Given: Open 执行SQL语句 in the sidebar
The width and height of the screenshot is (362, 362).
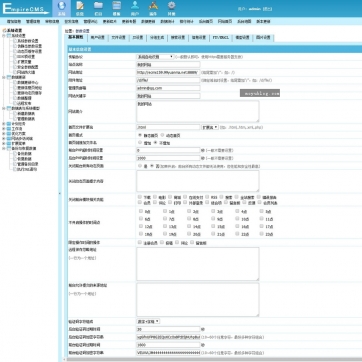Looking at the screenshot, I should pyautogui.click(x=27, y=169).
